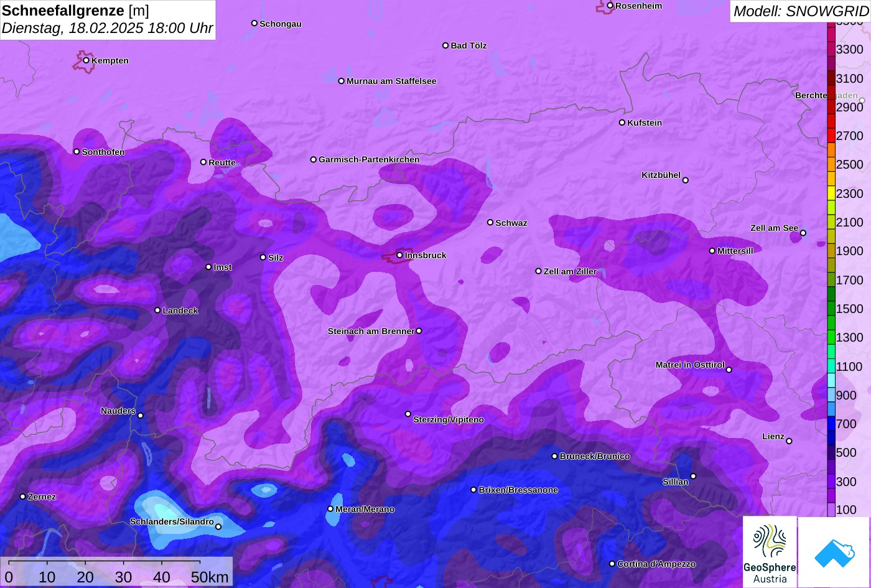Viewport: 871px width, 588px height.
Task: Click the 50km scale bar label
Action: tap(210, 577)
